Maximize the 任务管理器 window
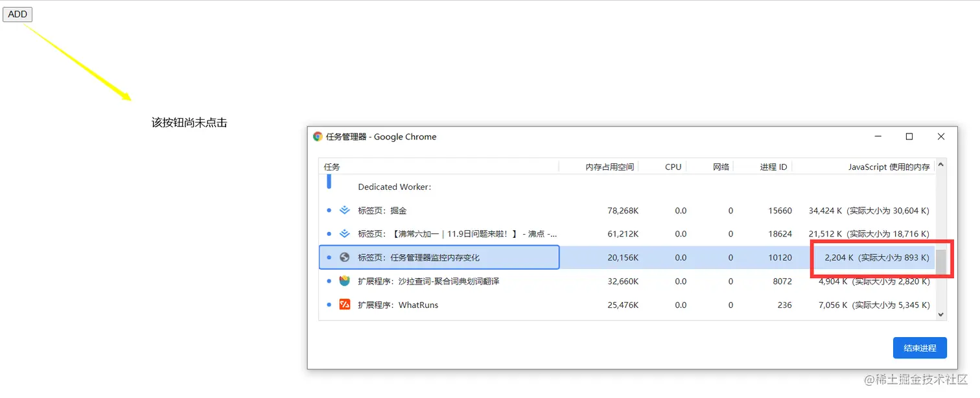The height and width of the screenshot is (398, 980). pos(909,137)
